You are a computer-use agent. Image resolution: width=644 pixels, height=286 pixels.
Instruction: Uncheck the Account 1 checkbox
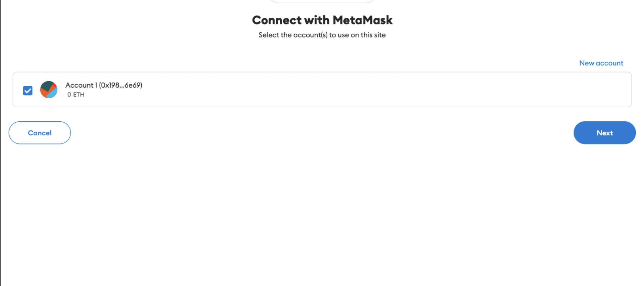coord(28,90)
